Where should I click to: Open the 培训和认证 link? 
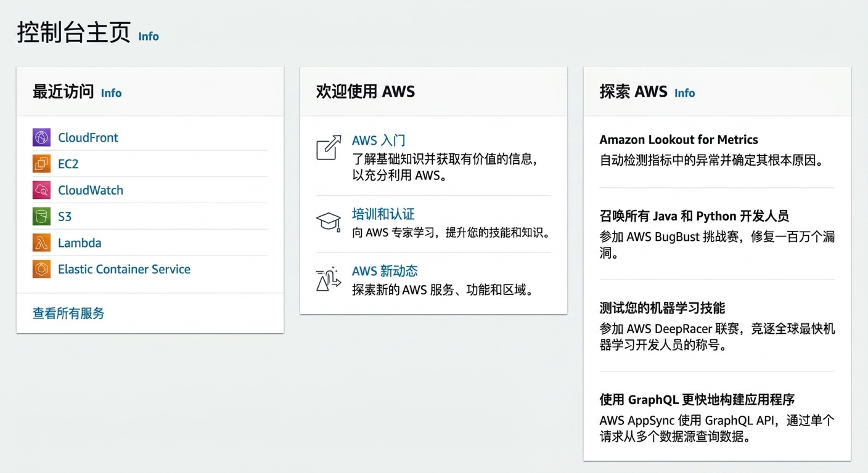(383, 214)
